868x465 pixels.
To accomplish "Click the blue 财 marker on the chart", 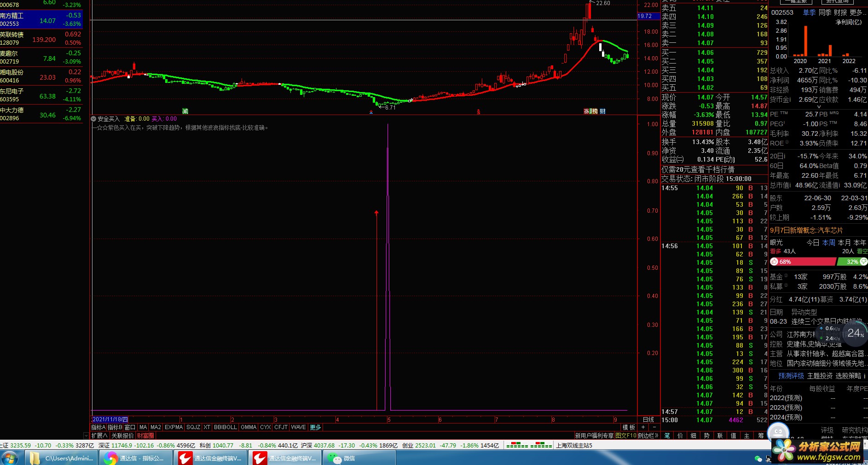I will pos(602,111).
